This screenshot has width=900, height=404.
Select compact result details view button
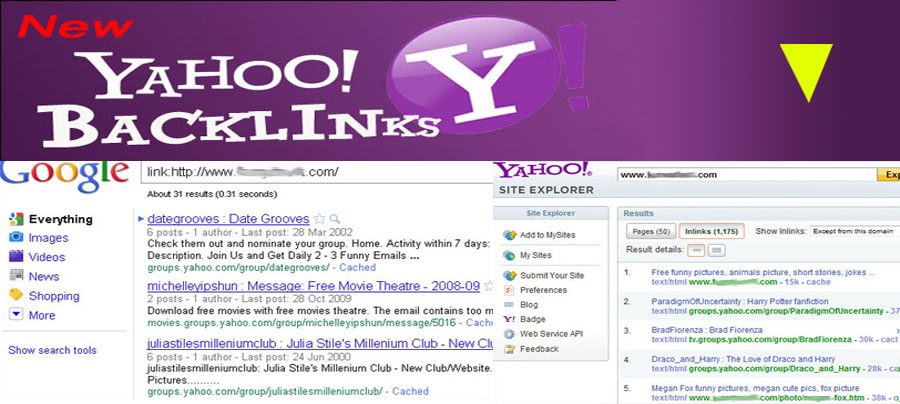tap(697, 250)
